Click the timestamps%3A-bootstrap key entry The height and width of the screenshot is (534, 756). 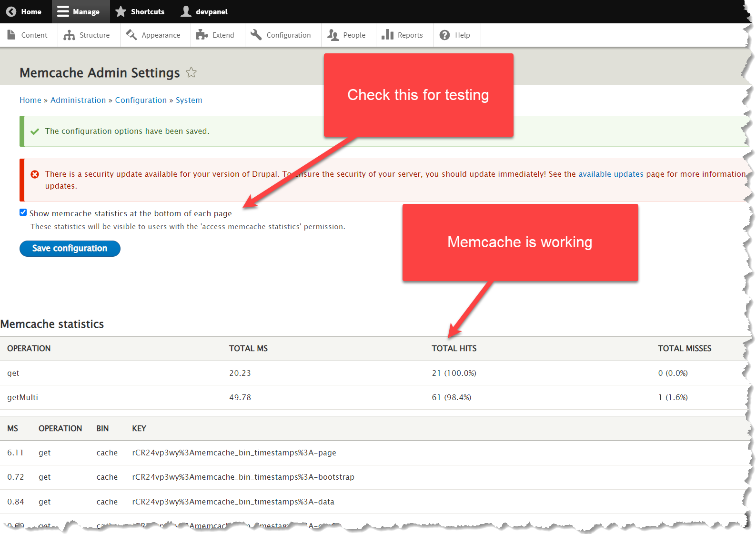click(243, 477)
